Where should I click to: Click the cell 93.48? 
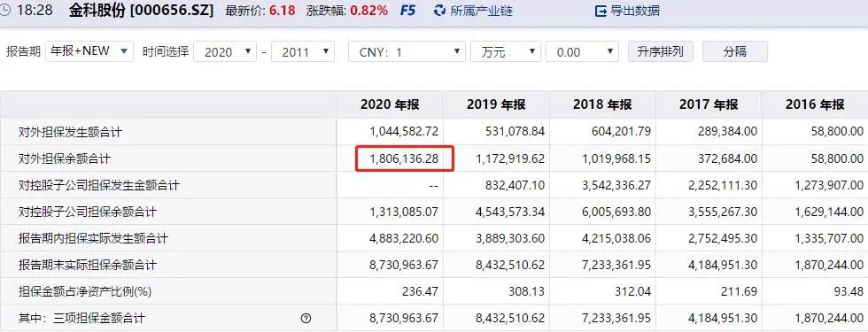point(849,291)
